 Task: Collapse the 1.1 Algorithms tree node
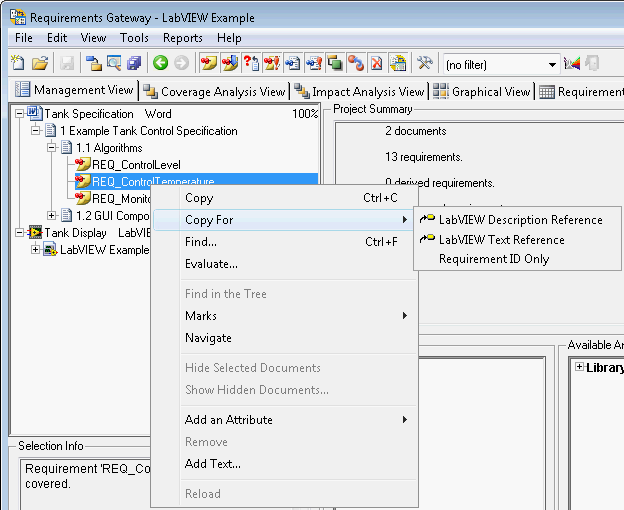pos(52,148)
